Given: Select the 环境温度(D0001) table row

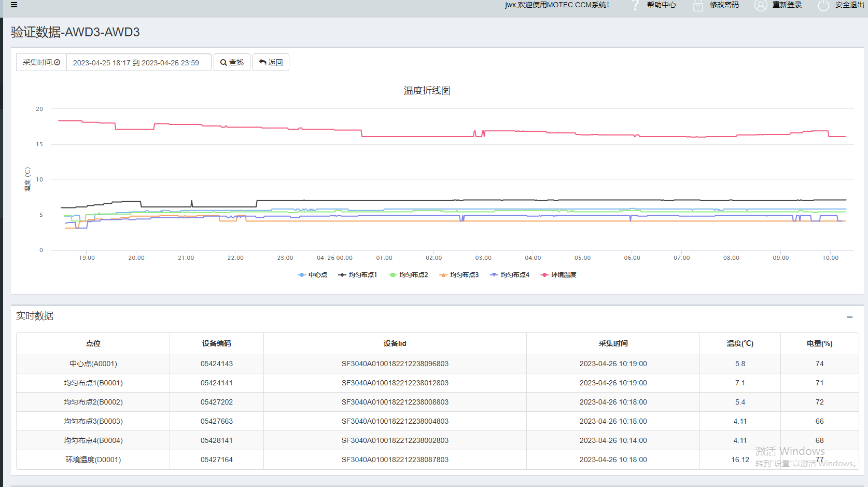Looking at the screenshot, I should click(x=93, y=460).
